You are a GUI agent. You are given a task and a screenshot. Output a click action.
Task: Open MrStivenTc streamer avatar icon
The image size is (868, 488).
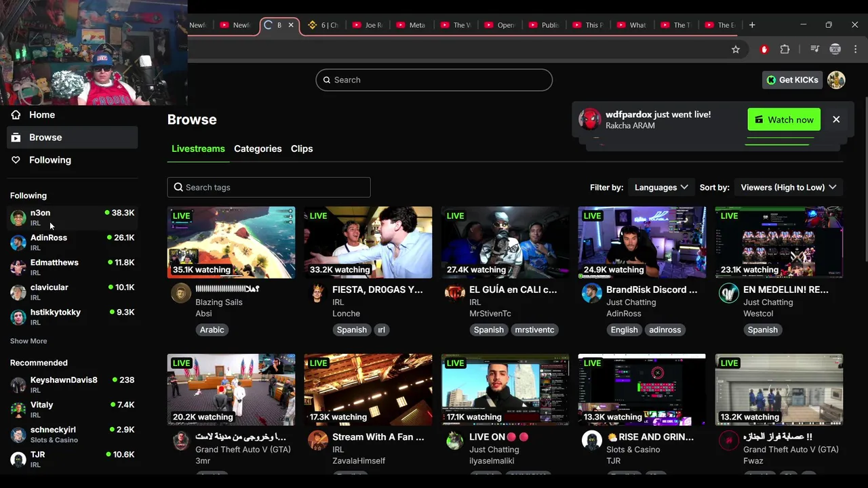pos(455,293)
